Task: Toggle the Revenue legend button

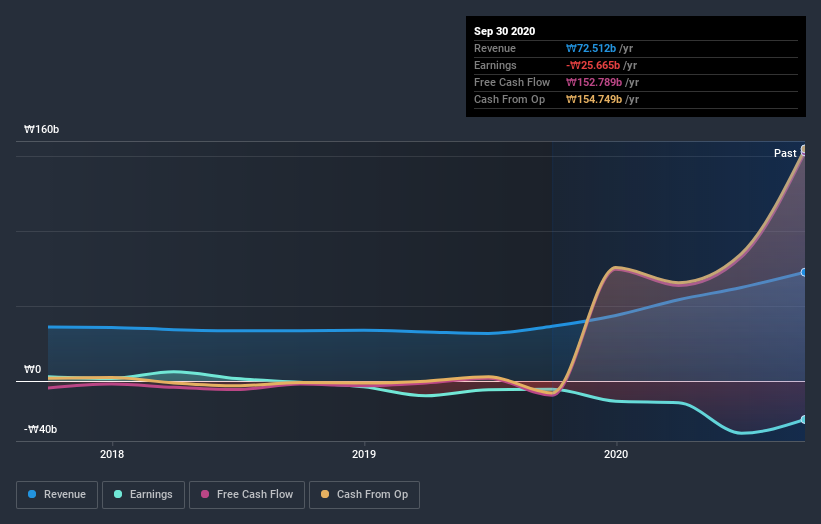Action: [57, 495]
